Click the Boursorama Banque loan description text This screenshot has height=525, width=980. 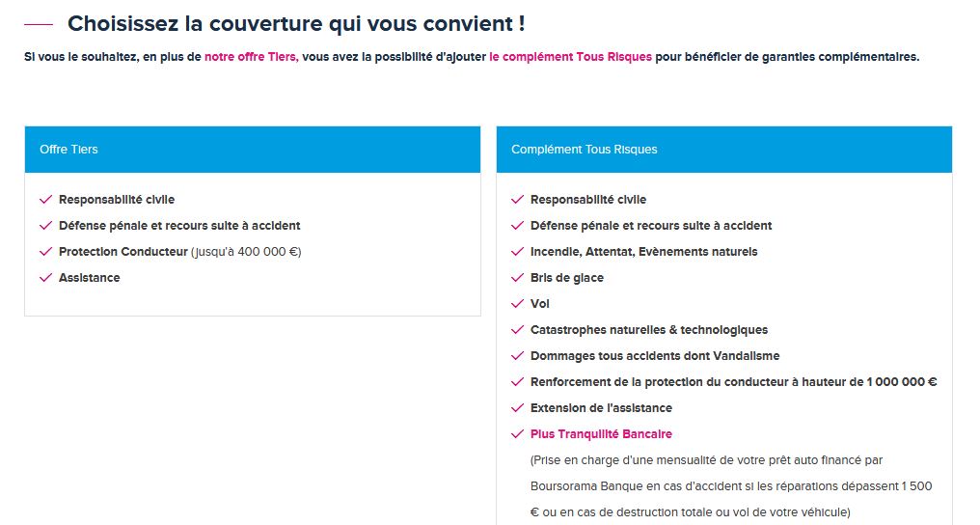point(731,486)
